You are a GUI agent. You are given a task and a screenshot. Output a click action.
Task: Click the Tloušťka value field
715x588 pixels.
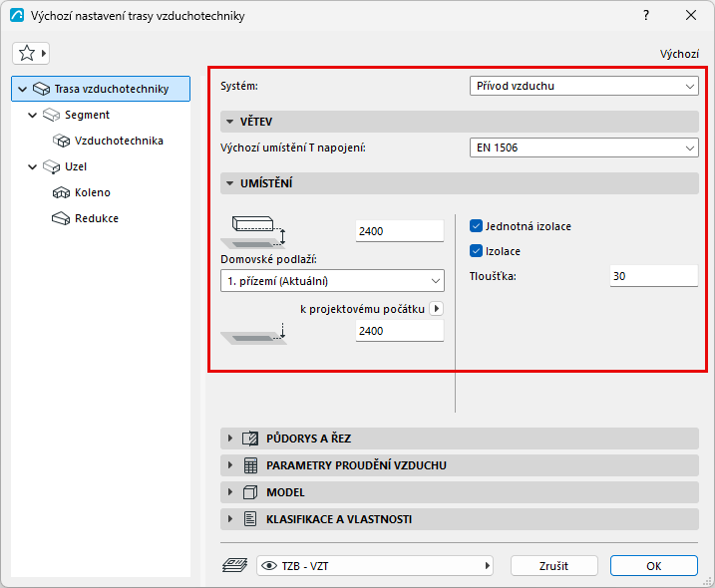pos(654,276)
